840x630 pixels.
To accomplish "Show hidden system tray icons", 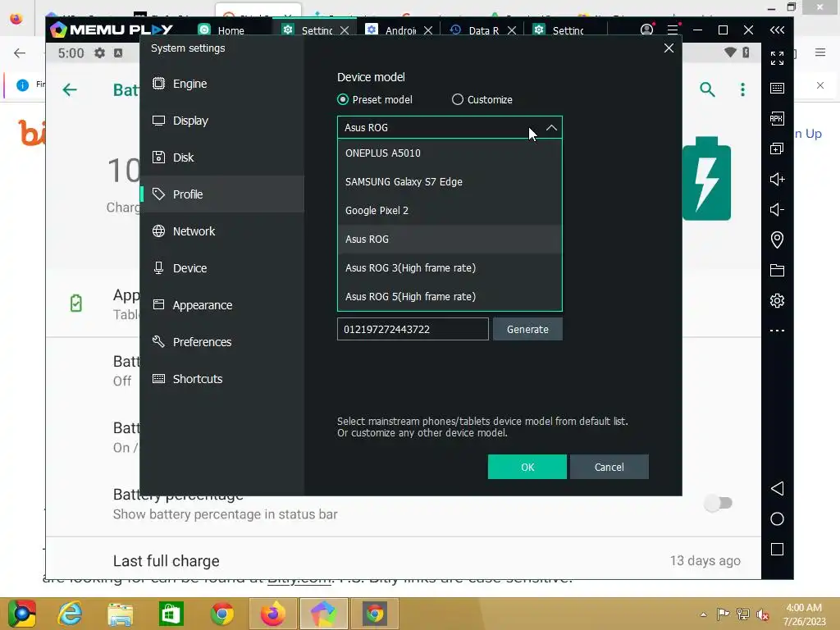I will (703, 614).
